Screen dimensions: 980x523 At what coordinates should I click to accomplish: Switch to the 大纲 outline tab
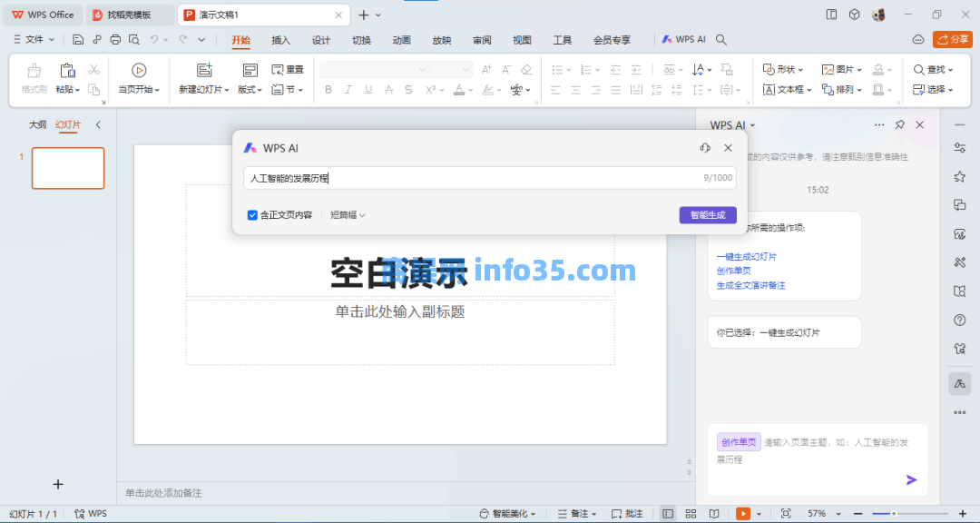[x=37, y=124]
